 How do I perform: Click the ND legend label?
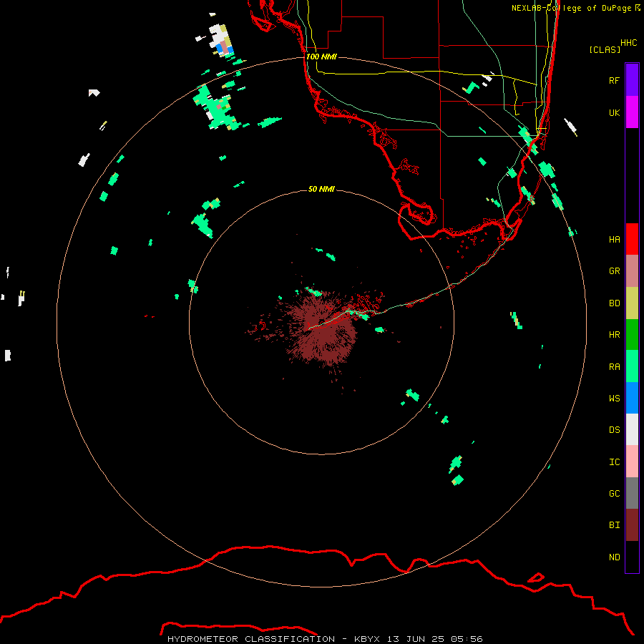click(614, 557)
